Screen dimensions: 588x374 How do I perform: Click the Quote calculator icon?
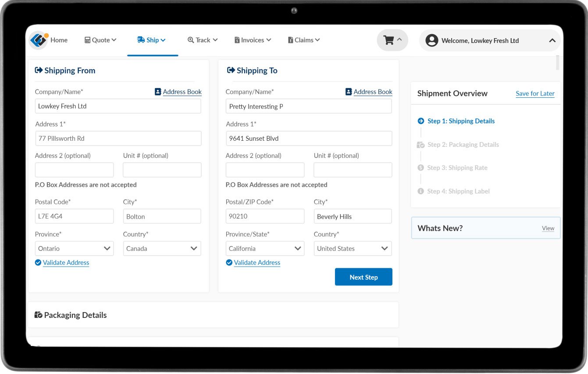click(x=87, y=40)
